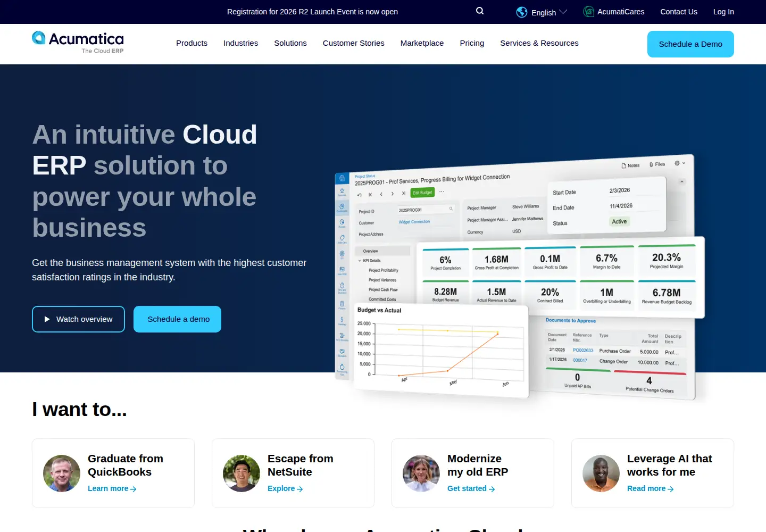Open the Industries menu
This screenshot has height=532, width=766.
click(x=240, y=43)
